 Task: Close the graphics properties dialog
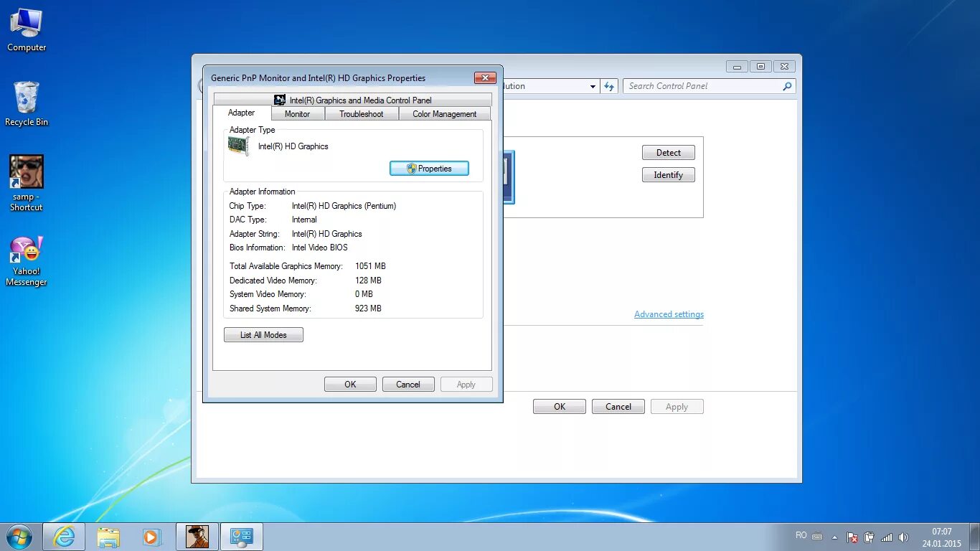[486, 77]
